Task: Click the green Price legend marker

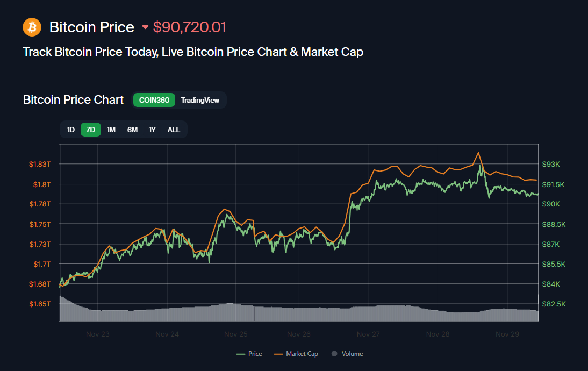Action: coord(241,354)
